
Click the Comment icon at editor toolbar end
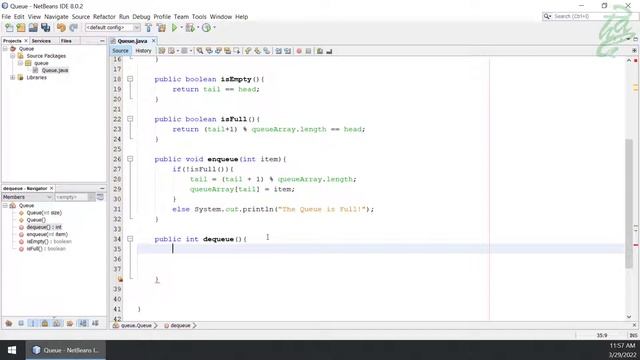click(x=320, y=51)
